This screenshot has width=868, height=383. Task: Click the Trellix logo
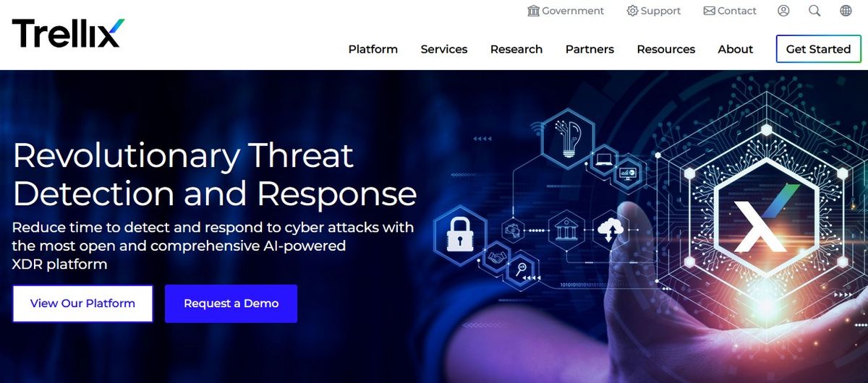pyautogui.click(x=69, y=33)
